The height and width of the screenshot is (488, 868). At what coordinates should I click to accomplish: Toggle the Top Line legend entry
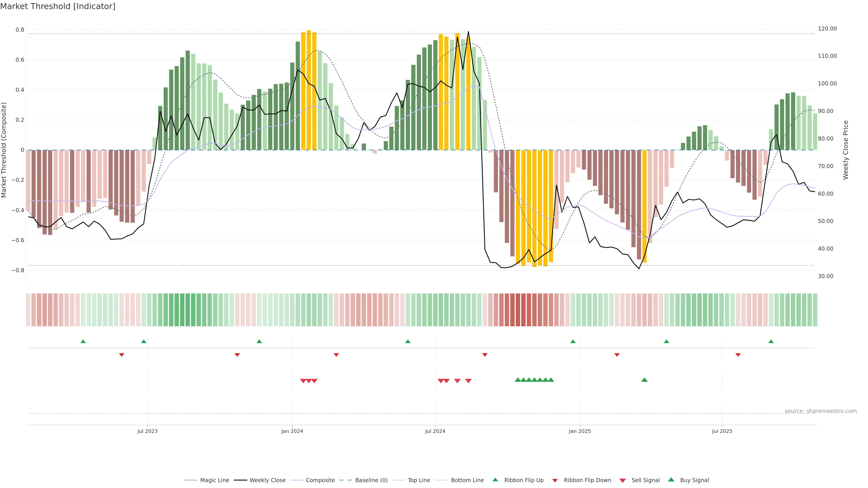pyautogui.click(x=419, y=480)
